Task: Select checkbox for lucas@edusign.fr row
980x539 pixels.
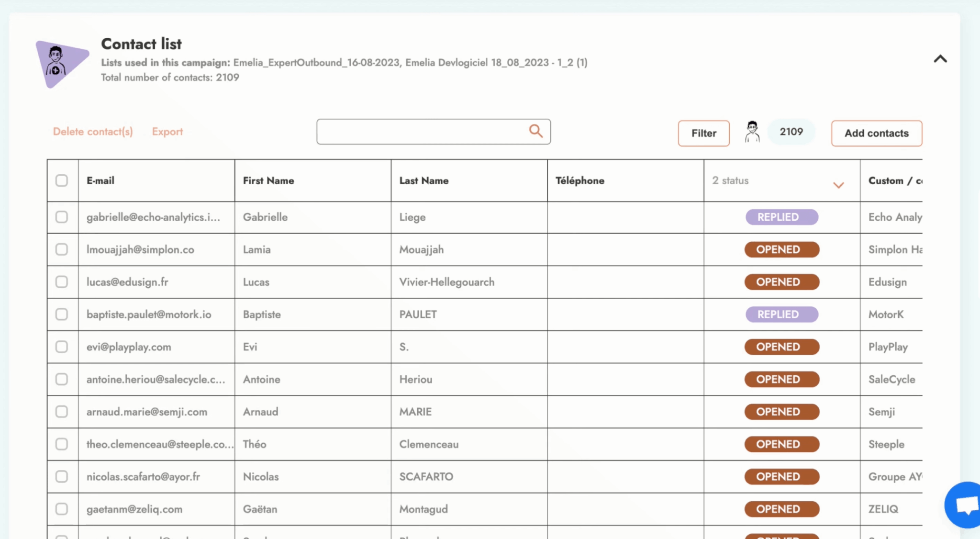Action: click(62, 282)
